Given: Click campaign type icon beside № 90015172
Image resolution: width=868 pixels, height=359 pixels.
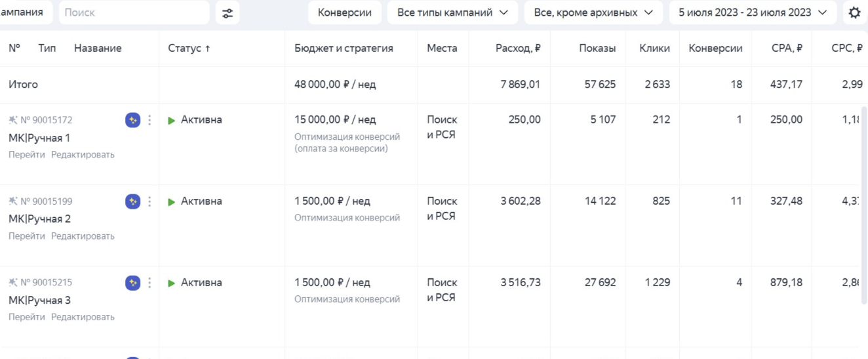Looking at the screenshot, I should (13, 120).
